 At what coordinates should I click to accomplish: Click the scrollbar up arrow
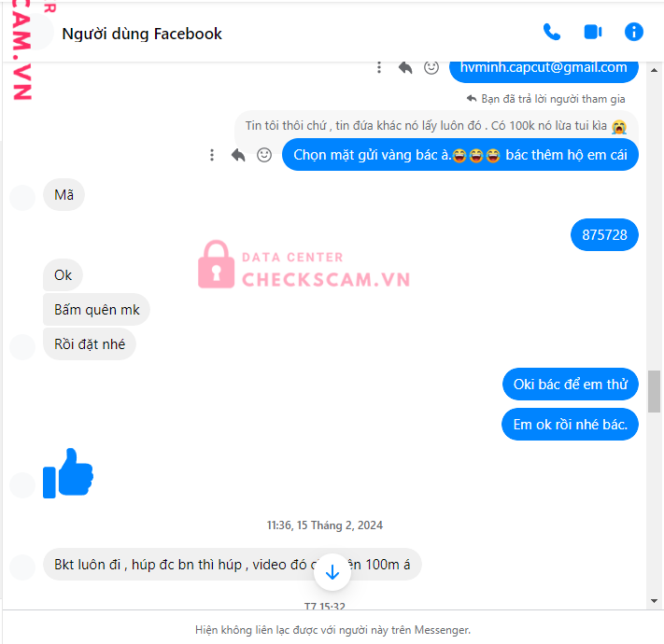tap(654, 70)
